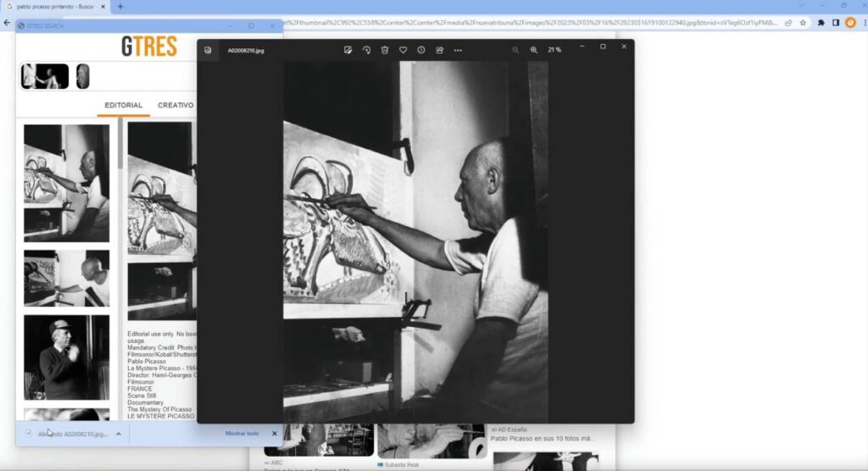This screenshot has height=471, width=868.
Task: Switch to the EDITORIAL tab in GTRES
Action: click(x=124, y=105)
